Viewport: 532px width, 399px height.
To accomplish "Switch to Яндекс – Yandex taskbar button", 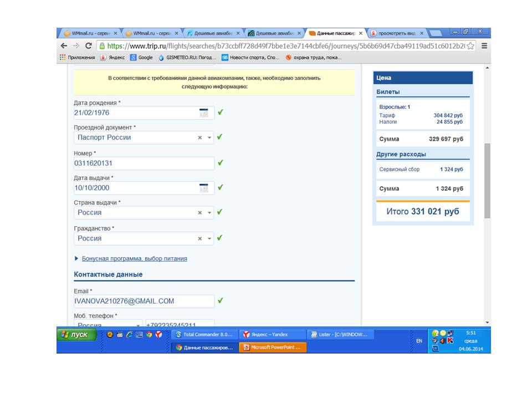I will click(273, 335).
